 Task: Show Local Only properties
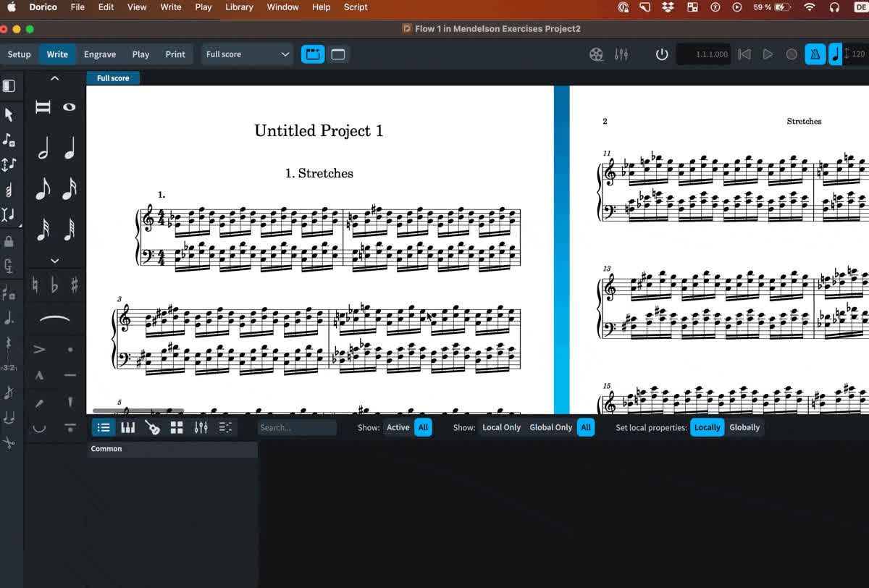pyautogui.click(x=501, y=427)
